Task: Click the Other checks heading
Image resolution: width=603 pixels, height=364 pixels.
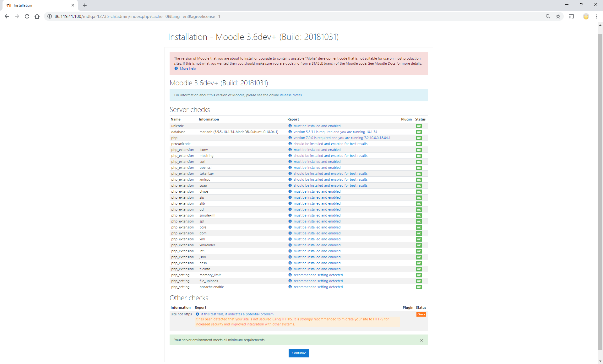Action: pos(189,298)
